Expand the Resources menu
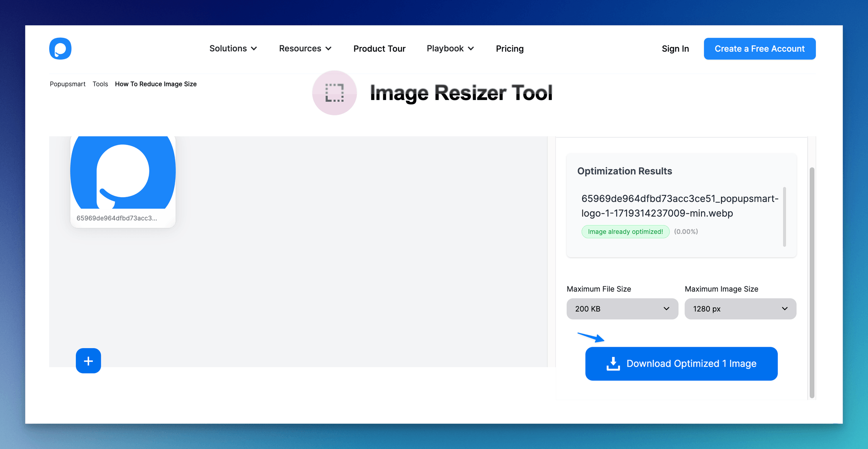This screenshot has height=449, width=868. [x=305, y=49]
